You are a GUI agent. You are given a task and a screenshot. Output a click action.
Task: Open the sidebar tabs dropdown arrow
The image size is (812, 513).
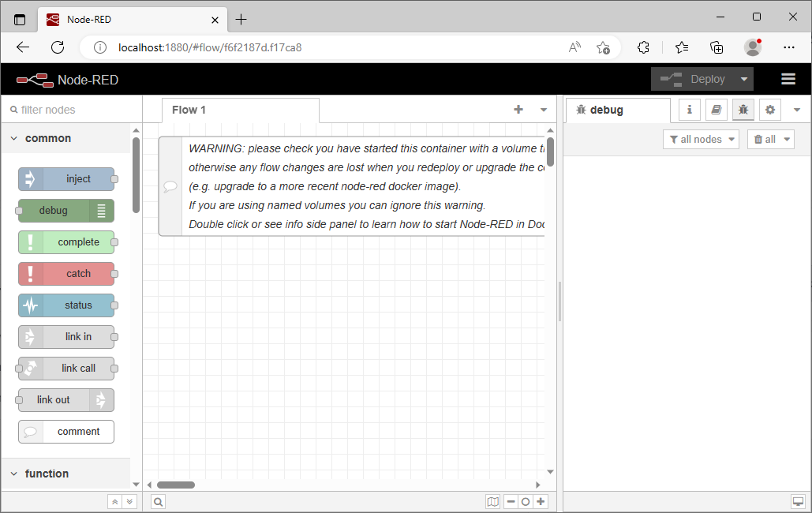tap(797, 110)
